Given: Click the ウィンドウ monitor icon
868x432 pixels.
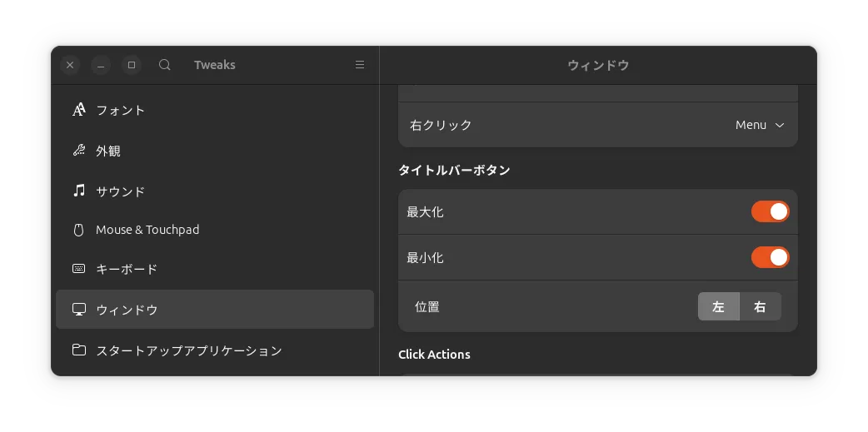Looking at the screenshot, I should point(79,309).
